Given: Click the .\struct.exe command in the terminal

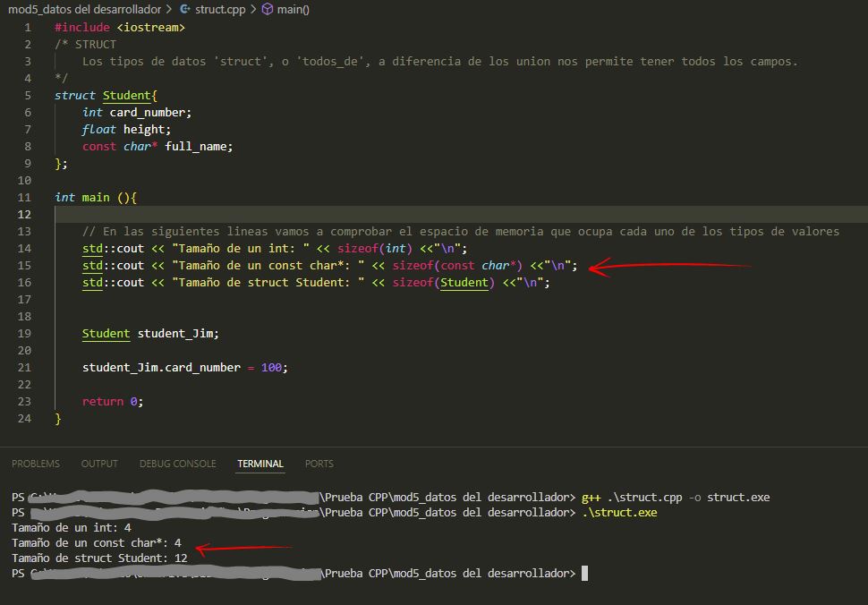Looking at the screenshot, I should (x=619, y=512).
